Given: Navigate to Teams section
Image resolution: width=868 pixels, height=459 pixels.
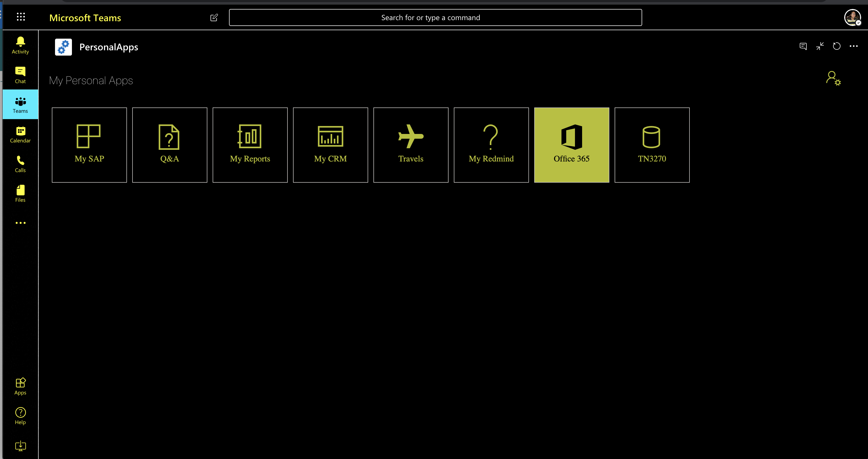Looking at the screenshot, I should click(20, 105).
